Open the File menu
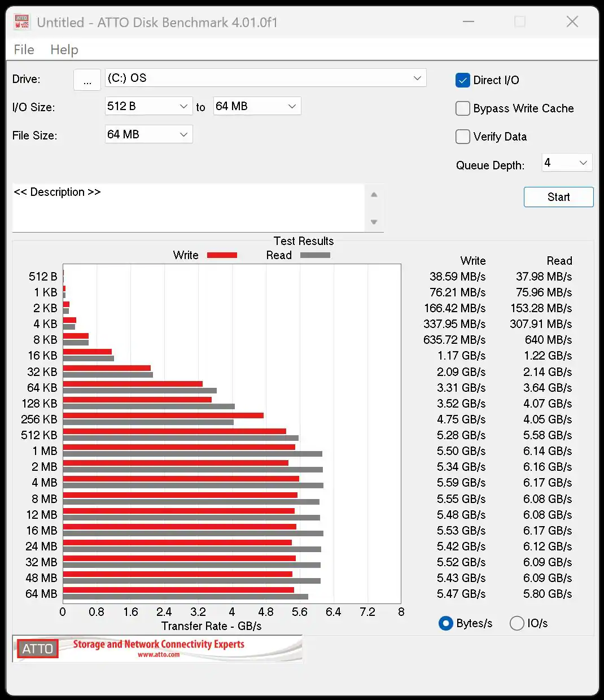 point(24,50)
